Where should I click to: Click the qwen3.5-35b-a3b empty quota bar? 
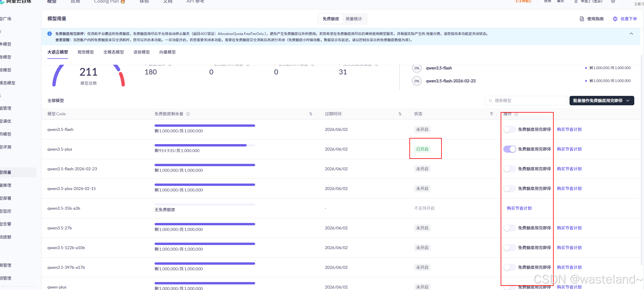click(x=205, y=204)
